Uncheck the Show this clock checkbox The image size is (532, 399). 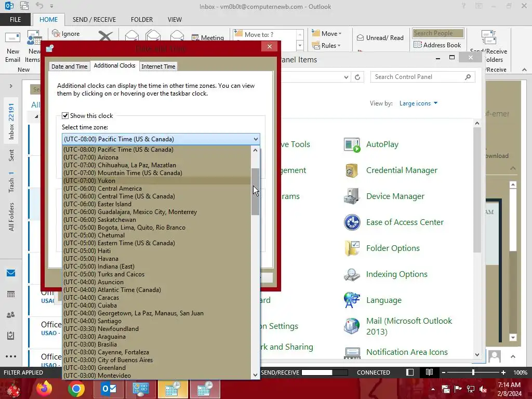(x=65, y=116)
